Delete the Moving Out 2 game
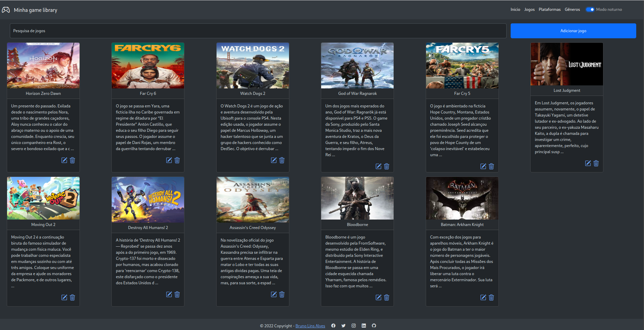Image resolution: width=644 pixels, height=330 pixels. [x=72, y=297]
